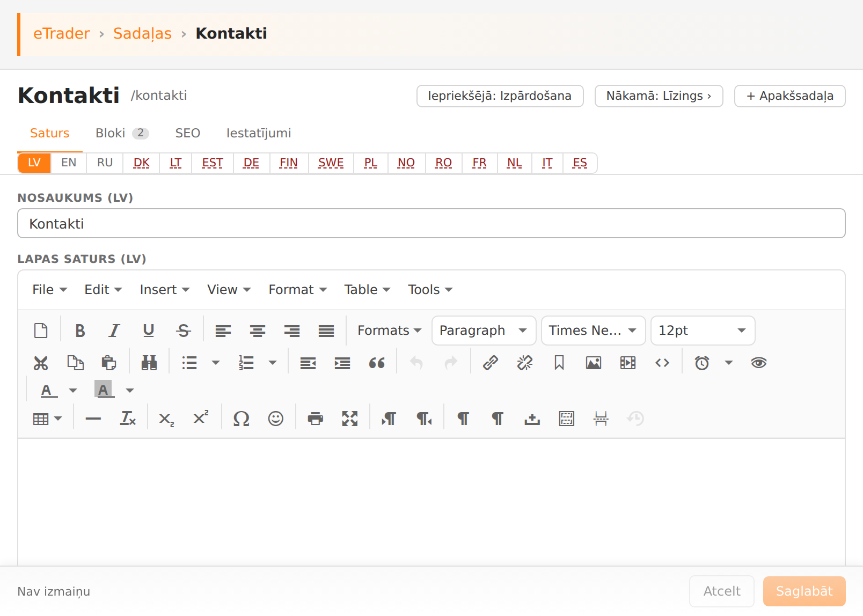This screenshot has width=863, height=616.
Task: Insert a horizontal line
Action: [x=93, y=419]
